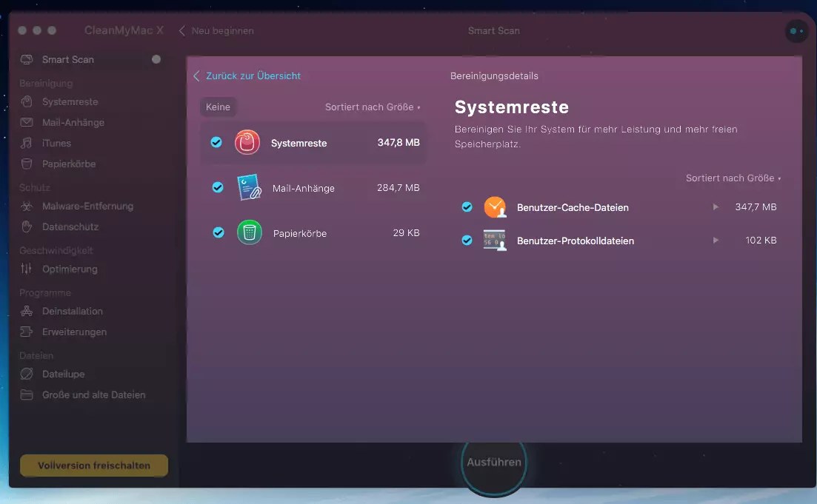This screenshot has height=504, width=817.
Task: Open Deinstallation in the sidebar
Action: (73, 311)
